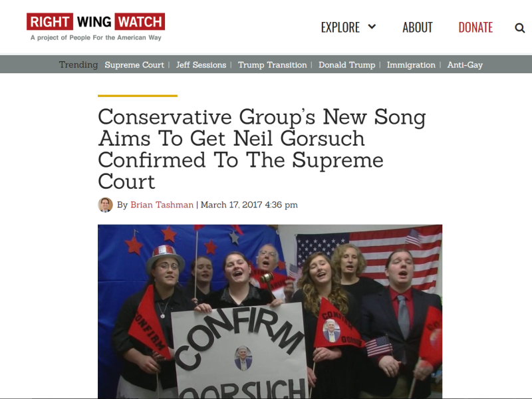
Task: Click the People For the American Way tagline
Action: tap(96, 38)
